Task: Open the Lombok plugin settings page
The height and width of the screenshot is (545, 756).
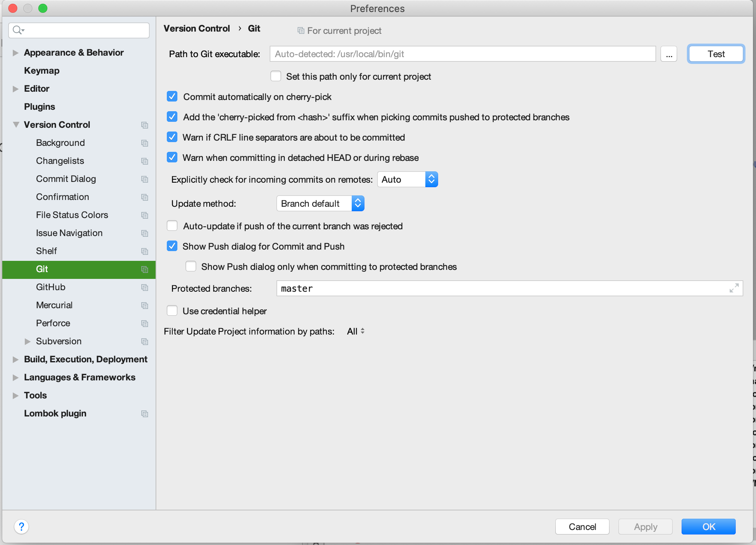Action: click(55, 413)
